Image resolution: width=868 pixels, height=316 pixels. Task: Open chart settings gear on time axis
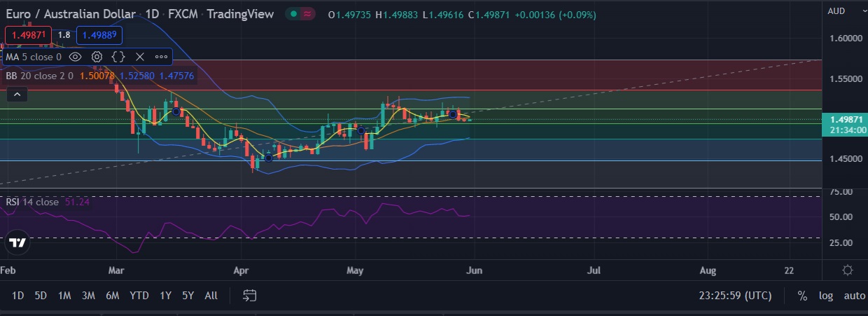pyautogui.click(x=847, y=270)
